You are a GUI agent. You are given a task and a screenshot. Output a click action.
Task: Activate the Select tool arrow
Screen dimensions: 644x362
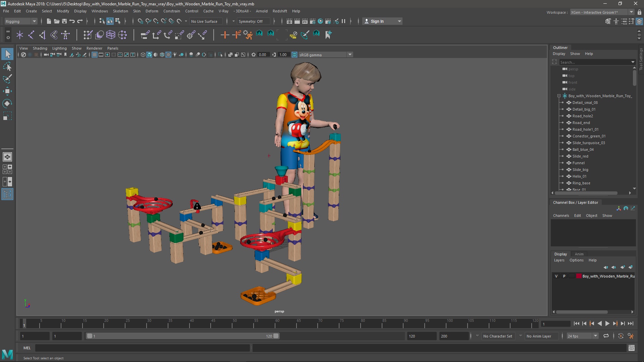(7, 54)
